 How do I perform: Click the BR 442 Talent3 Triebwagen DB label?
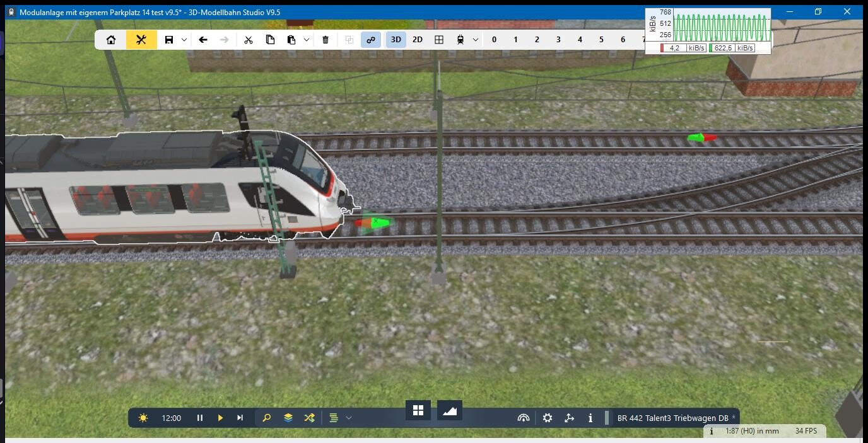pyautogui.click(x=672, y=418)
